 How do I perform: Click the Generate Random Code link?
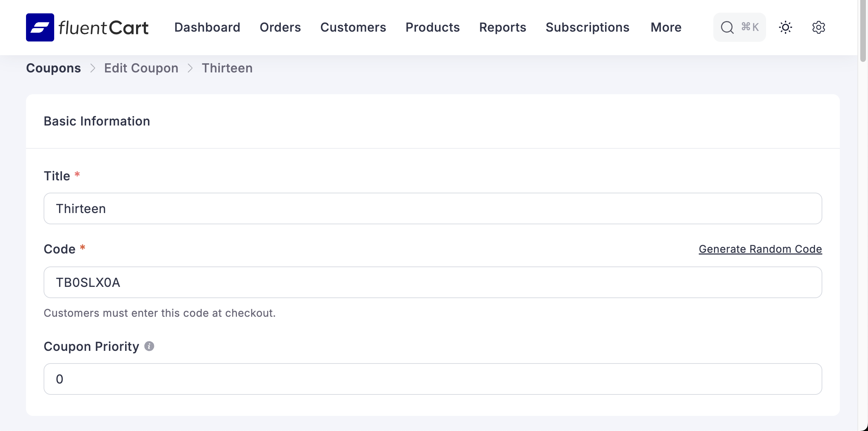click(x=760, y=249)
